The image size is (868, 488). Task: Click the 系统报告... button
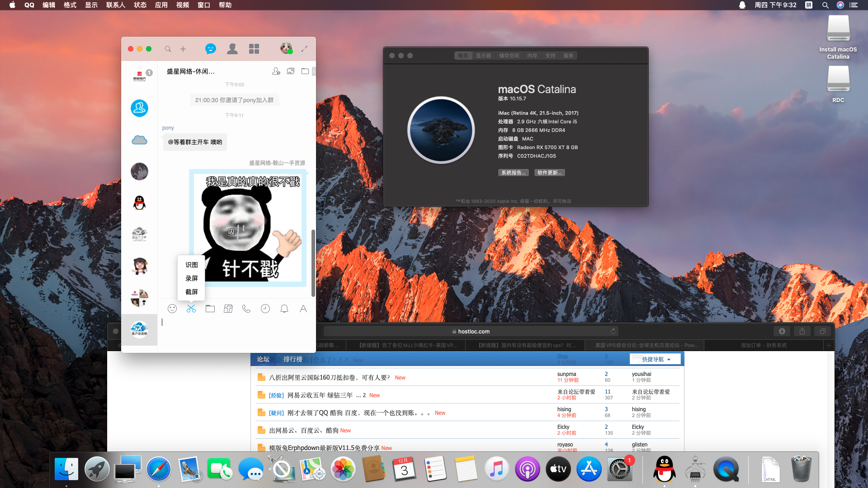coord(514,173)
